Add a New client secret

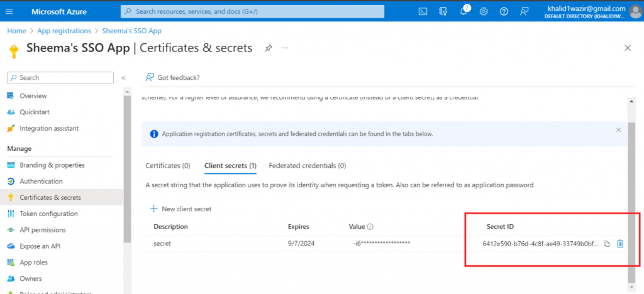coord(180,209)
